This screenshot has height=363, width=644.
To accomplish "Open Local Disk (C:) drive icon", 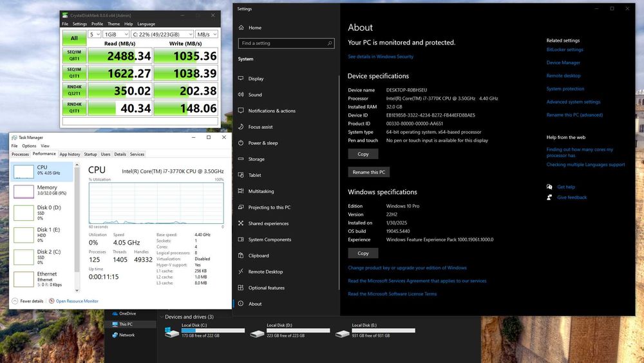I will [171, 332].
